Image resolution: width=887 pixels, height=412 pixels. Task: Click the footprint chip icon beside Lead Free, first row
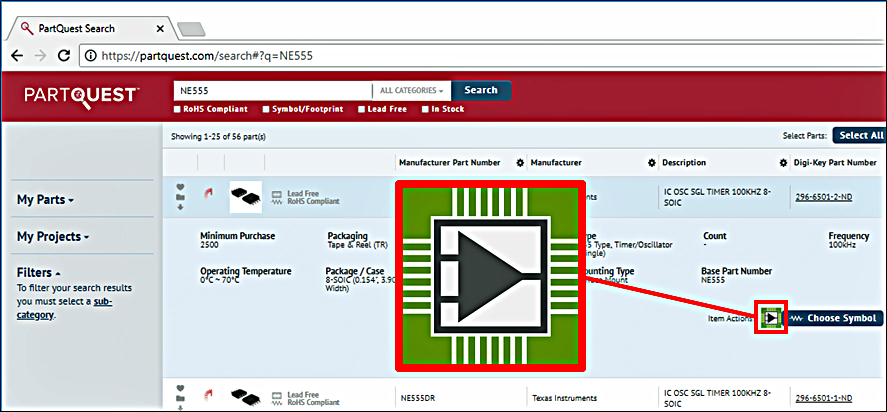pyautogui.click(x=277, y=193)
